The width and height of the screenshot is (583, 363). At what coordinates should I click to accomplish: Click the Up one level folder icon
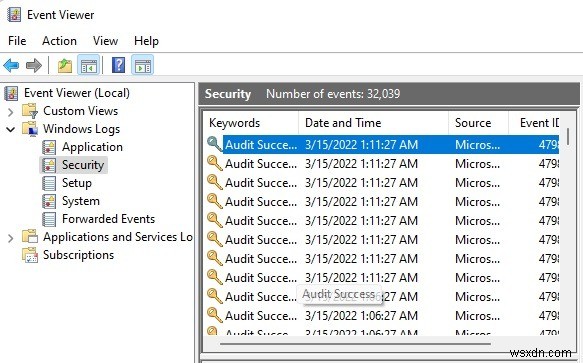[65, 66]
